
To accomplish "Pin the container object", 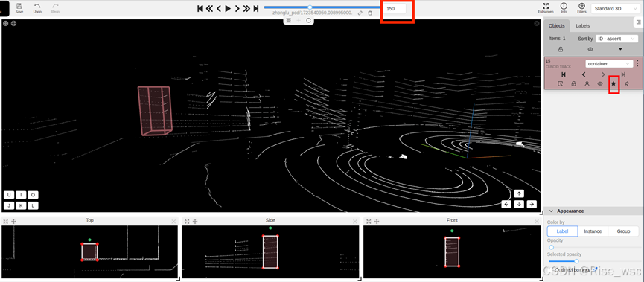I will (626, 83).
